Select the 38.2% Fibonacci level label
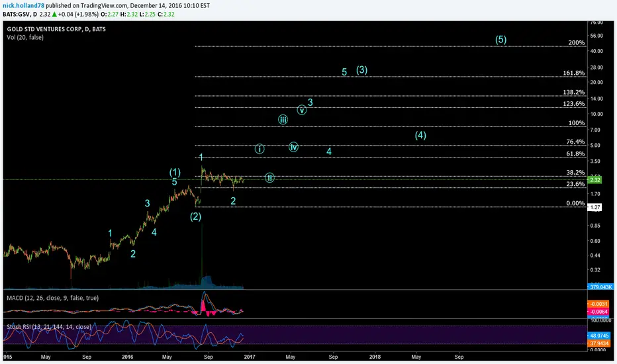This screenshot has height=364, width=617. click(x=575, y=172)
